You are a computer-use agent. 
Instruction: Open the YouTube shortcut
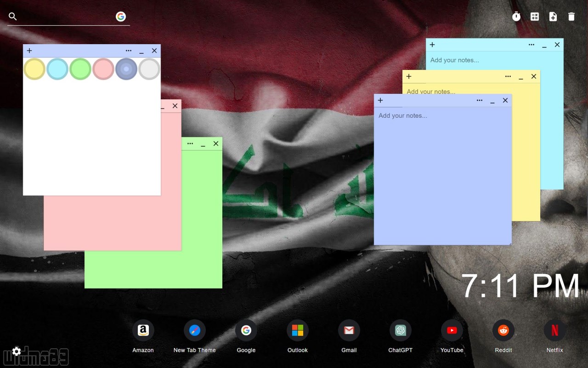(x=452, y=330)
